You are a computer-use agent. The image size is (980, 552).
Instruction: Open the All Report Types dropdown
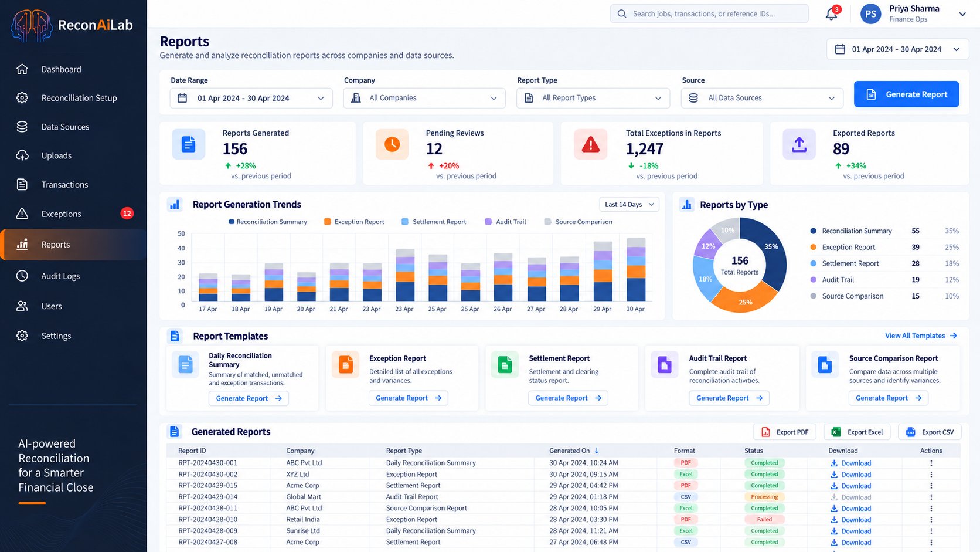click(593, 98)
